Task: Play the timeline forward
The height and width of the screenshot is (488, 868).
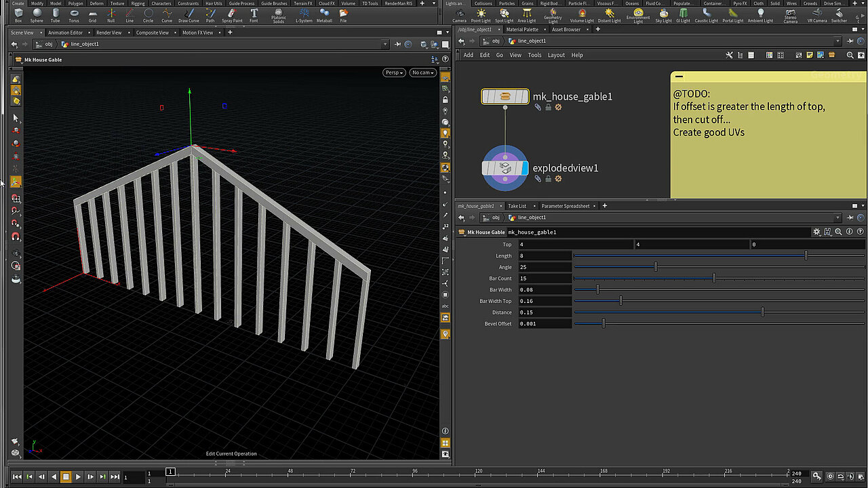Action: [78, 476]
